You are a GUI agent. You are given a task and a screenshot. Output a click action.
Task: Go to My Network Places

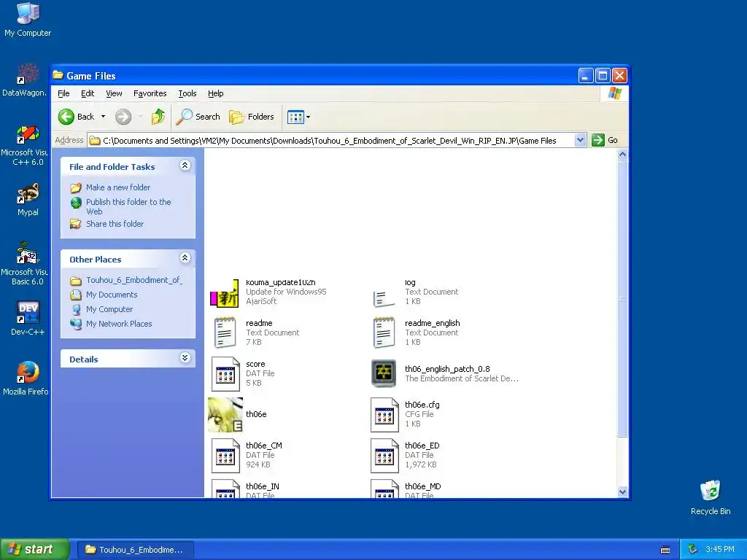pyautogui.click(x=119, y=324)
